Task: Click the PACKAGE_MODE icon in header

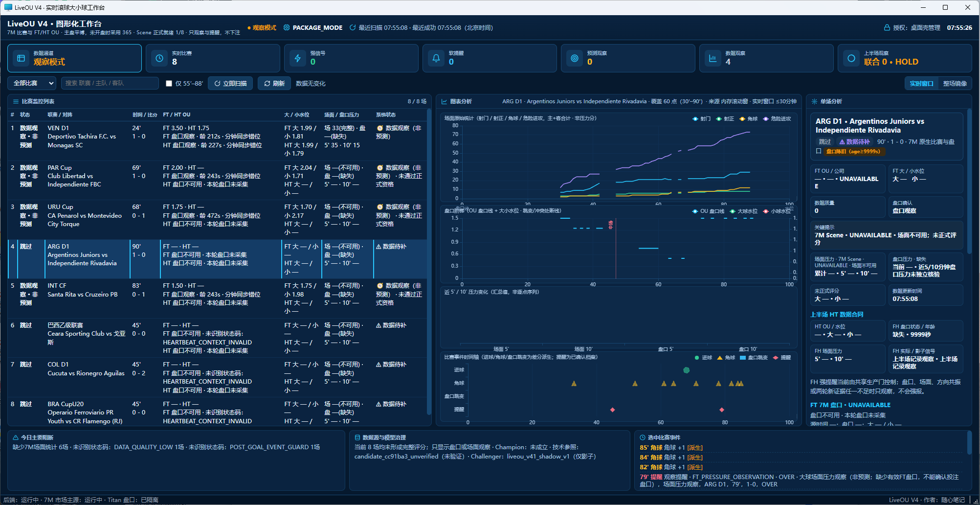Action: (287, 27)
